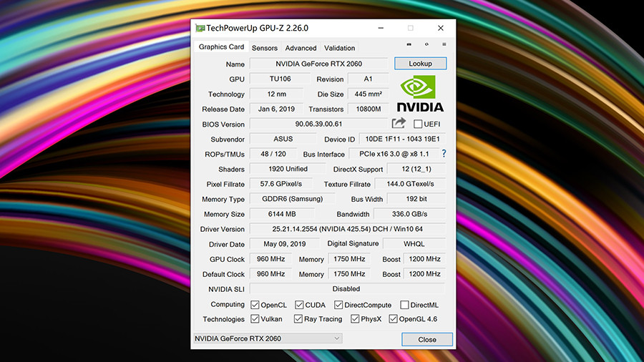644x362 pixels.
Task: Click GPU Clock row Memory value 1750 MHz
Action: [x=349, y=259]
